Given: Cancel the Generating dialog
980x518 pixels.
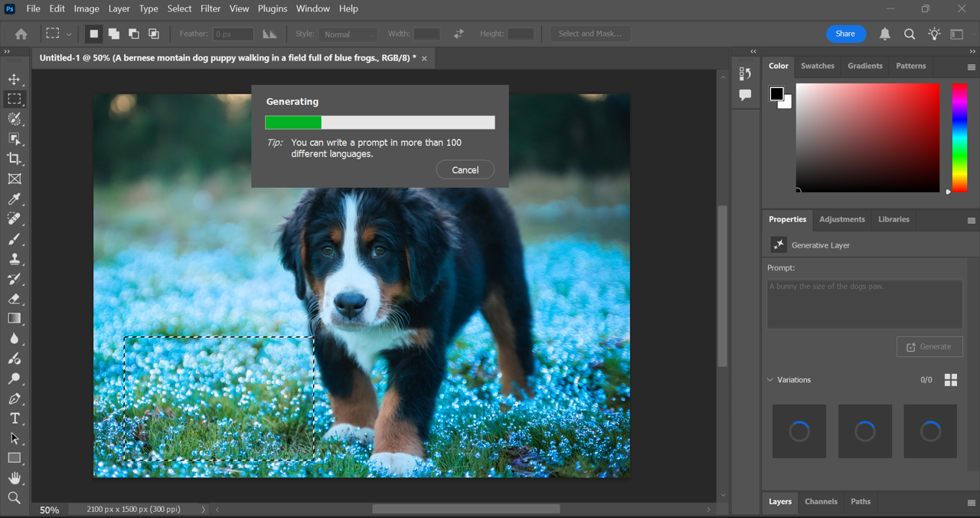Looking at the screenshot, I should tap(465, 170).
